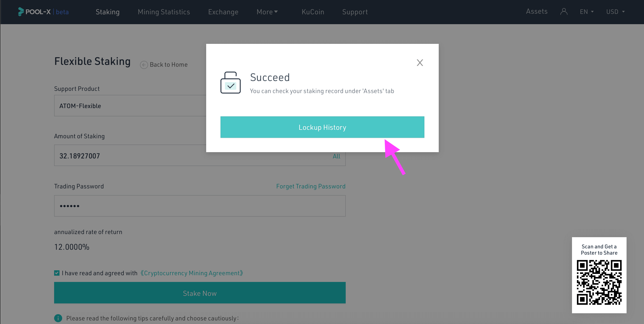Focus the Trading Password field

coord(200,206)
